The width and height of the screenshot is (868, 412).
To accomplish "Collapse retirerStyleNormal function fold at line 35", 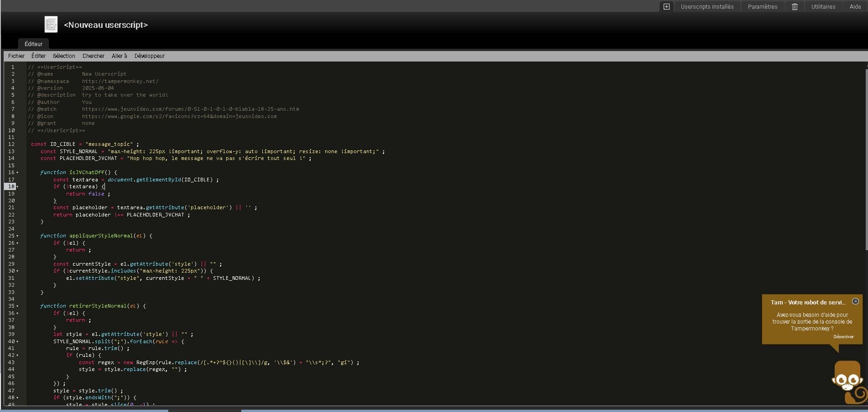I will (18, 306).
